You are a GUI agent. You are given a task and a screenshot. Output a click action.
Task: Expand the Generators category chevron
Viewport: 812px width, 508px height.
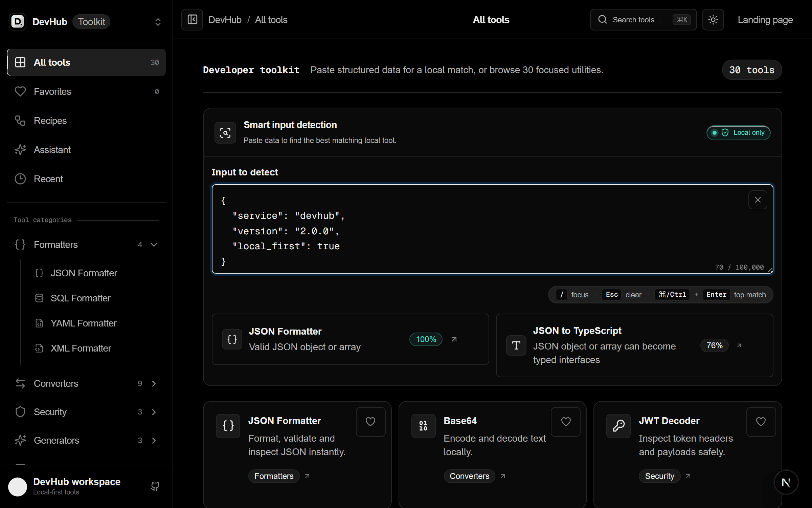(154, 440)
